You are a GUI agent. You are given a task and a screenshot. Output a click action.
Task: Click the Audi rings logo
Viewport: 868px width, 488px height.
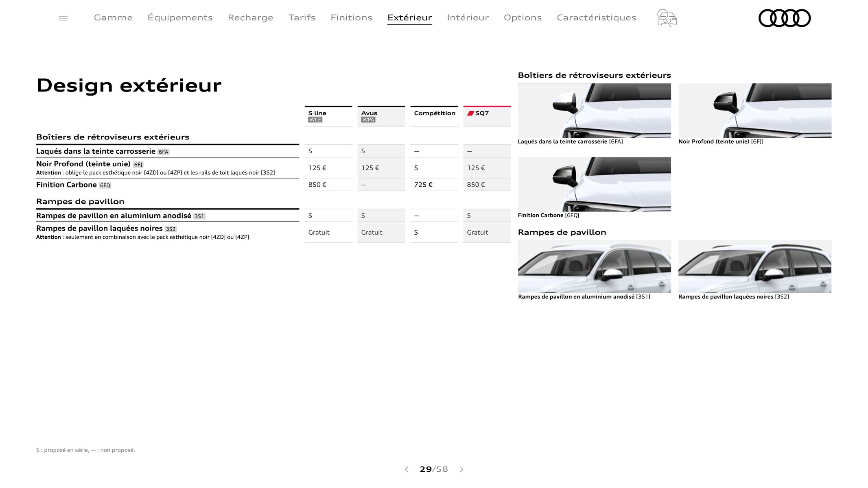pos(785,18)
